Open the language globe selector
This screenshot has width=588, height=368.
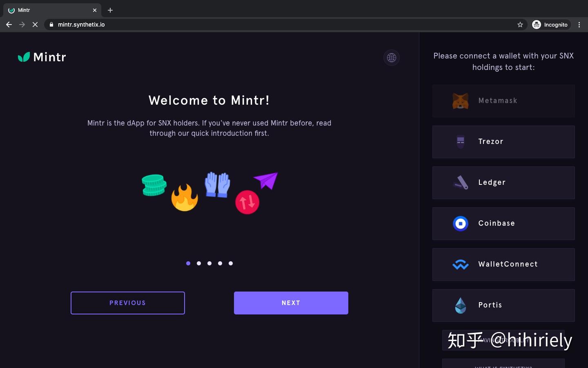click(x=392, y=58)
